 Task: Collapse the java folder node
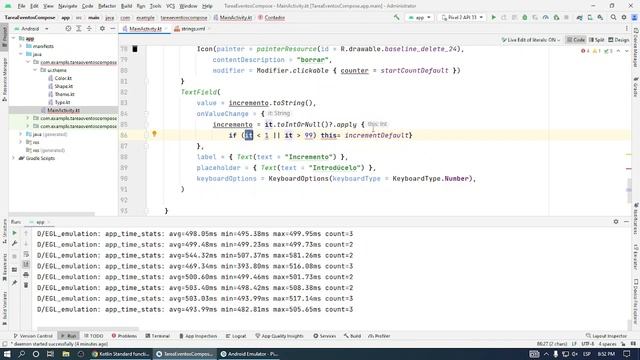21,54
